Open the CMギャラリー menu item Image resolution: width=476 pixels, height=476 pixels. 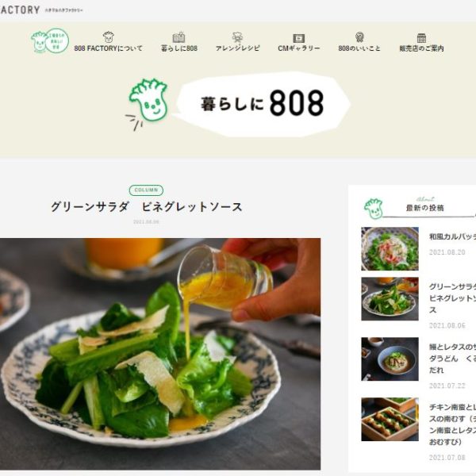(299, 48)
